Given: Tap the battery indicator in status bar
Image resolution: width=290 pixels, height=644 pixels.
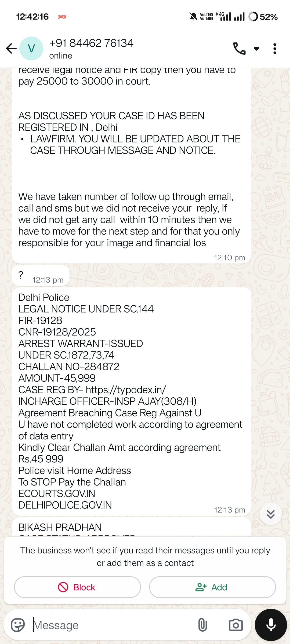Looking at the screenshot, I should pyautogui.click(x=263, y=17).
